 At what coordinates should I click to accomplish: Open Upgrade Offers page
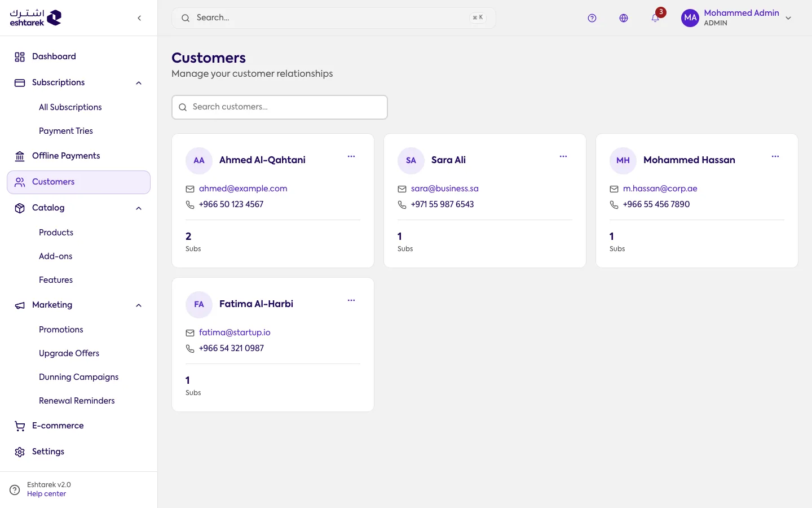click(x=69, y=353)
